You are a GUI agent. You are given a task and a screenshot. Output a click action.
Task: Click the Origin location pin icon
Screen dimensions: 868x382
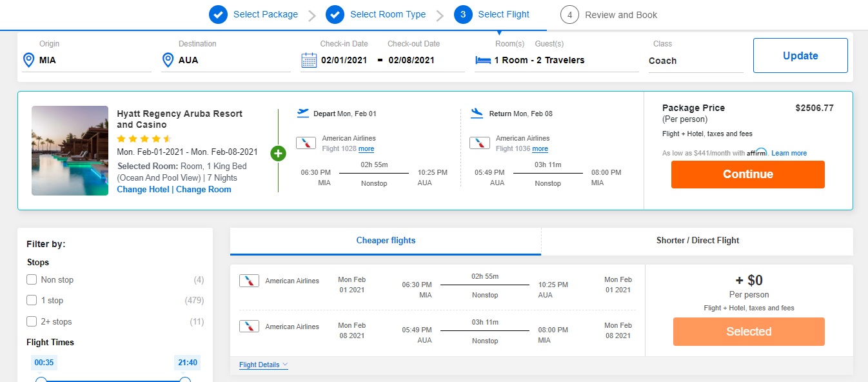coord(28,60)
